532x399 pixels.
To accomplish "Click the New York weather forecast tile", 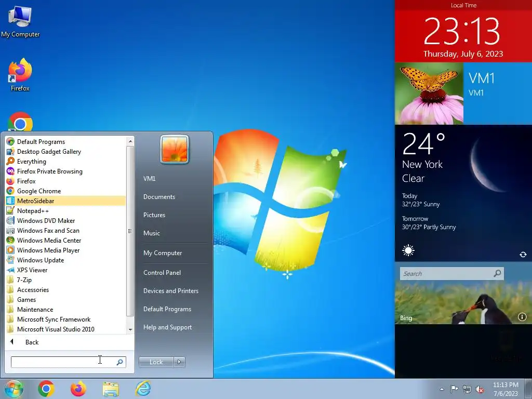I will tap(463, 193).
